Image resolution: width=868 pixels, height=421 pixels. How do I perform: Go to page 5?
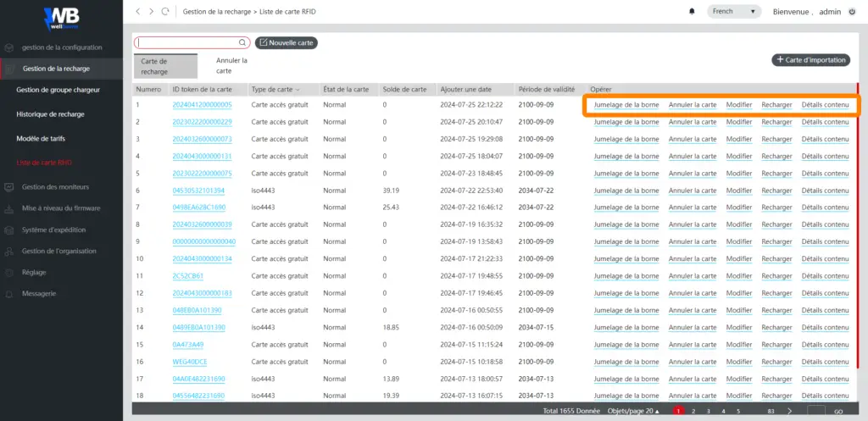pos(738,411)
